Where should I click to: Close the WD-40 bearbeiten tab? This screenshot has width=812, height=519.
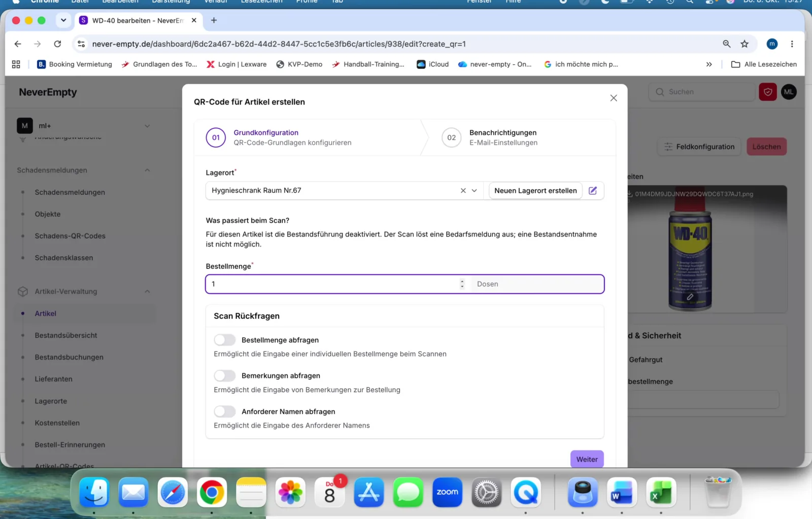click(194, 20)
